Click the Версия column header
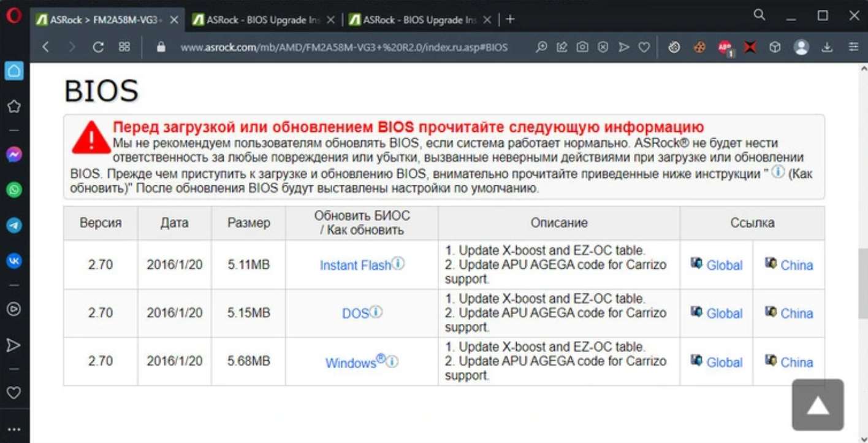This screenshot has width=868, height=443. tap(101, 223)
